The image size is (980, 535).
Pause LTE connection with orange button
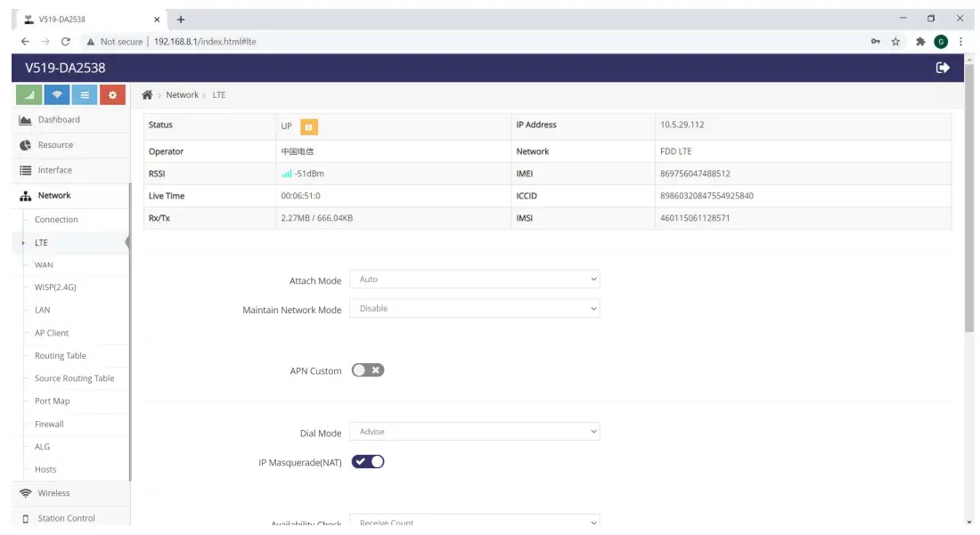point(309,126)
